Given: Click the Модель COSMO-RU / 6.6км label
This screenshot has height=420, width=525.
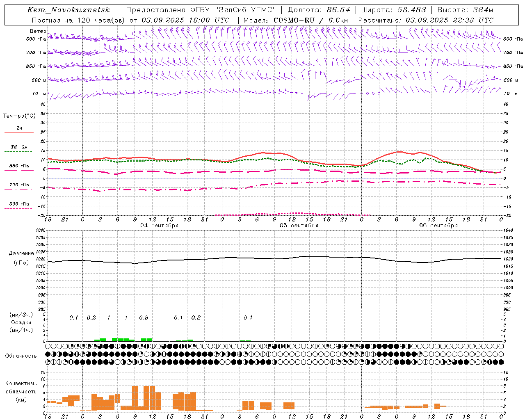Looking at the screenshot, I should [295, 20].
